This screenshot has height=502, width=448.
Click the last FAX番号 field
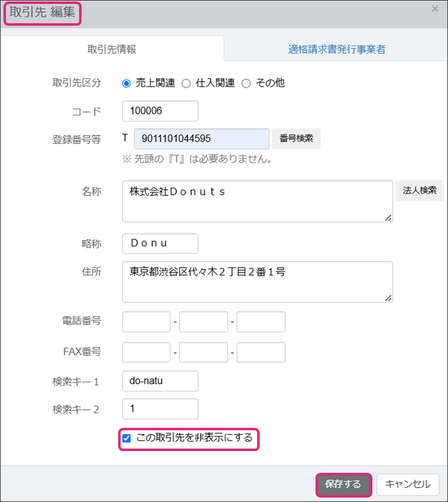(x=261, y=352)
